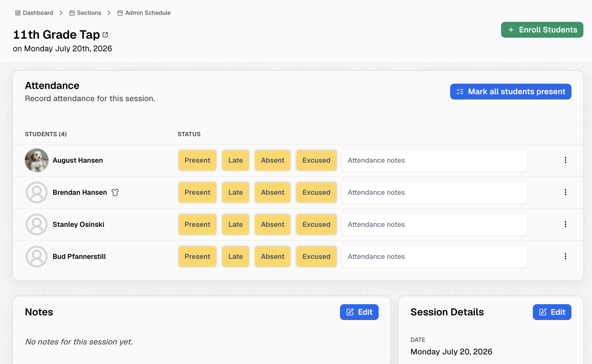Image resolution: width=592 pixels, height=364 pixels.
Task: Focus attendance notes field for Brendan Hansen
Action: 435,192
